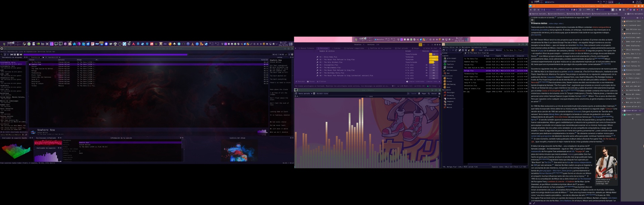Click the Pausar button in Nicotine+
The width and height of the screenshot is (644, 205).
312,81
